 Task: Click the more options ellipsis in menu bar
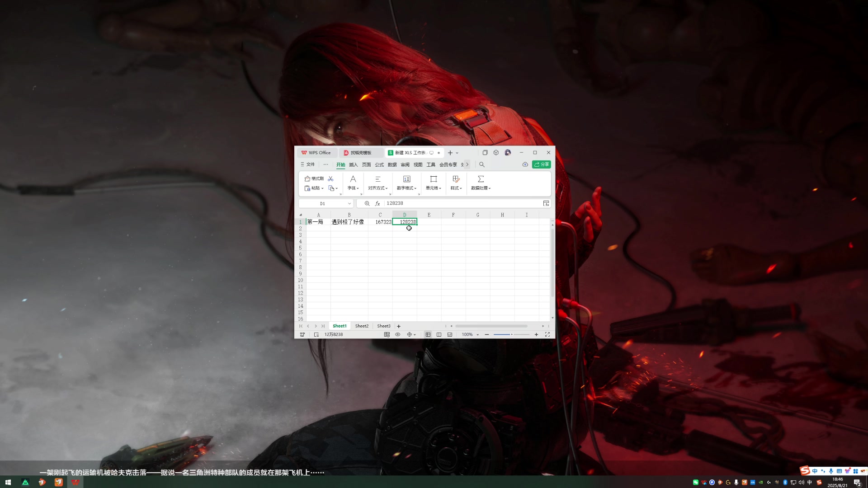(326, 164)
